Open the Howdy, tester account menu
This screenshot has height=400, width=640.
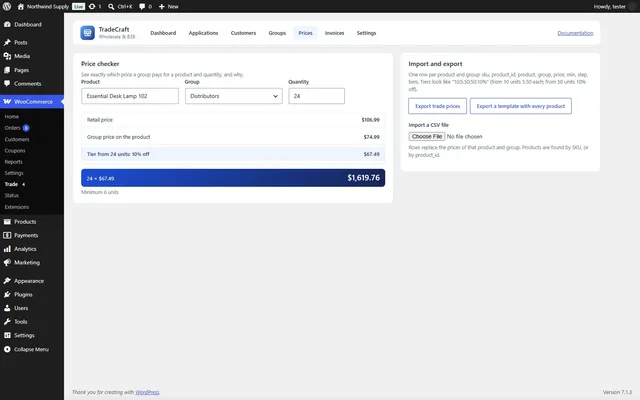pyautogui.click(x=615, y=7)
